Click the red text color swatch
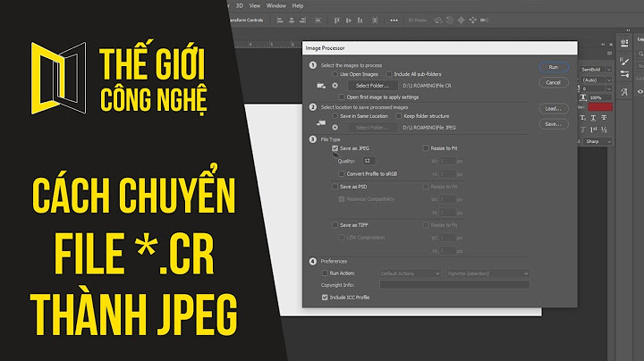 600,107
